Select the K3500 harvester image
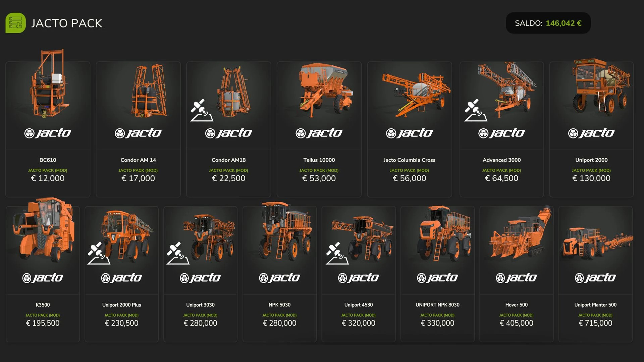Image resolution: width=644 pixels, height=362 pixels. (42, 230)
